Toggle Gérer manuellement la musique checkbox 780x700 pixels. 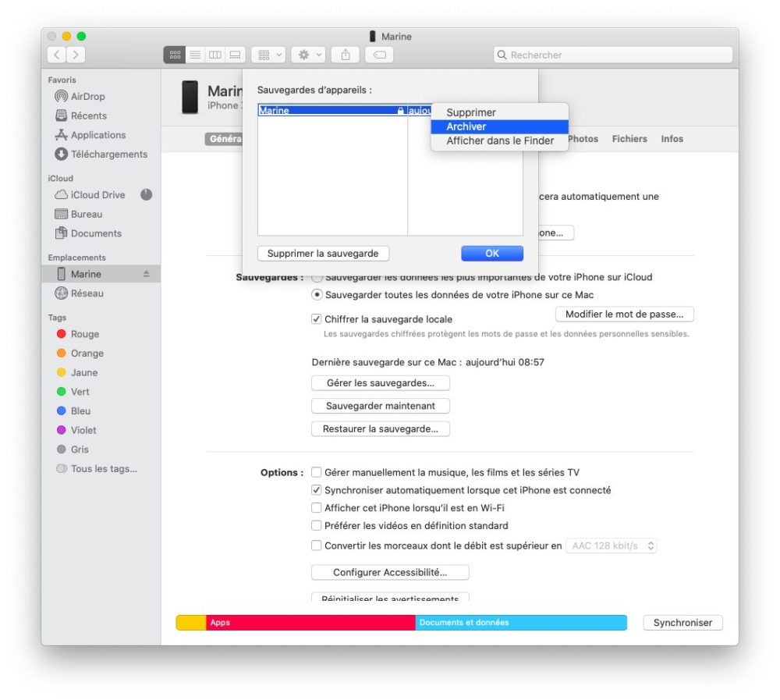tap(317, 472)
